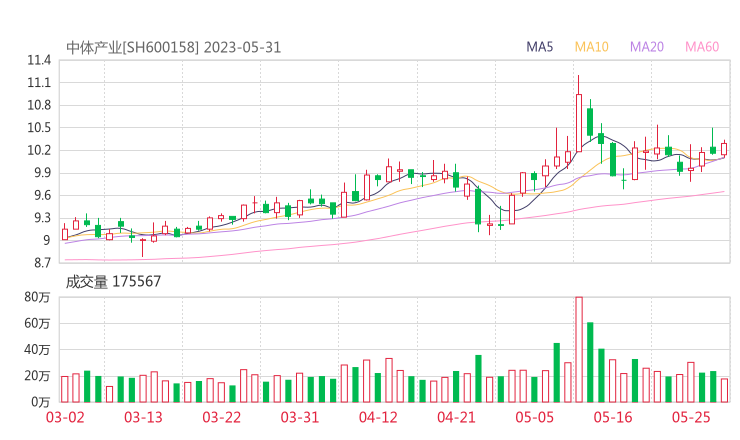
Task: Click the 05-16 date label
Action: [613, 417]
